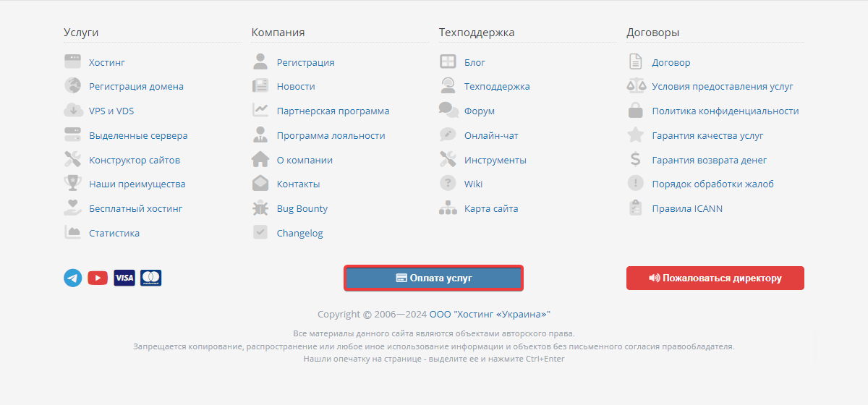Click the trophy icon beside Наши преимущества
The width and height of the screenshot is (868, 405).
tap(72, 184)
